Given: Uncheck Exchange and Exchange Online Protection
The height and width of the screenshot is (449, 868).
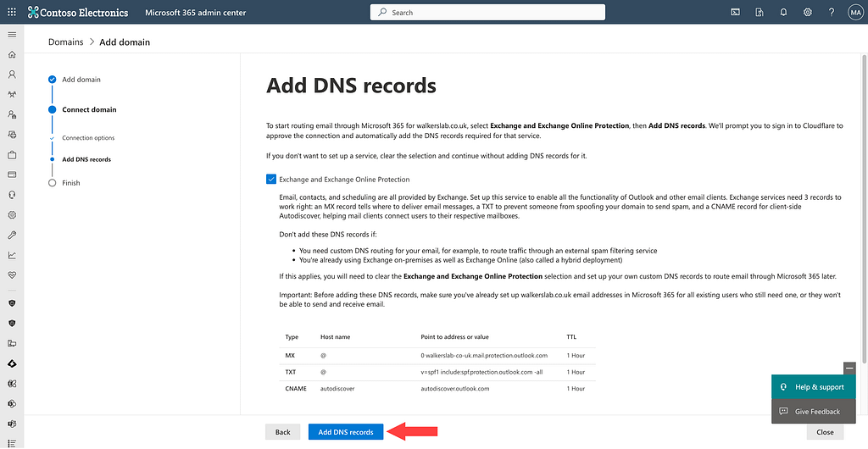Looking at the screenshot, I should click(x=271, y=180).
